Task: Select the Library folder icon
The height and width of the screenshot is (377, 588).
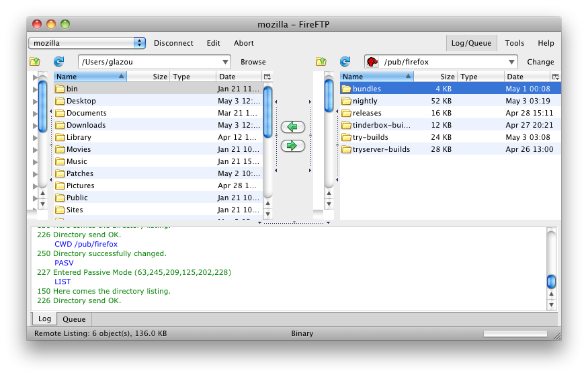Action: [x=60, y=137]
